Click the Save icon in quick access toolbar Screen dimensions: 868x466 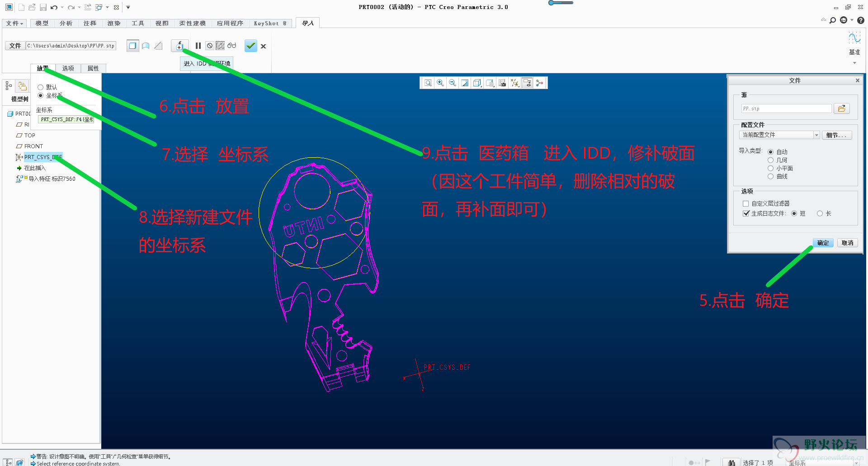pos(43,7)
